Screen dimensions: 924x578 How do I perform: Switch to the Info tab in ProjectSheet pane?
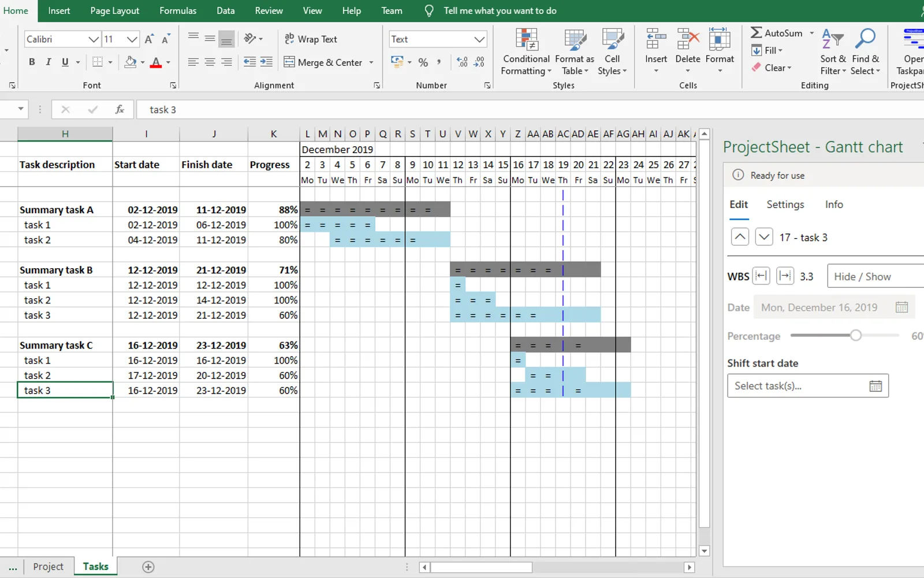pos(834,204)
